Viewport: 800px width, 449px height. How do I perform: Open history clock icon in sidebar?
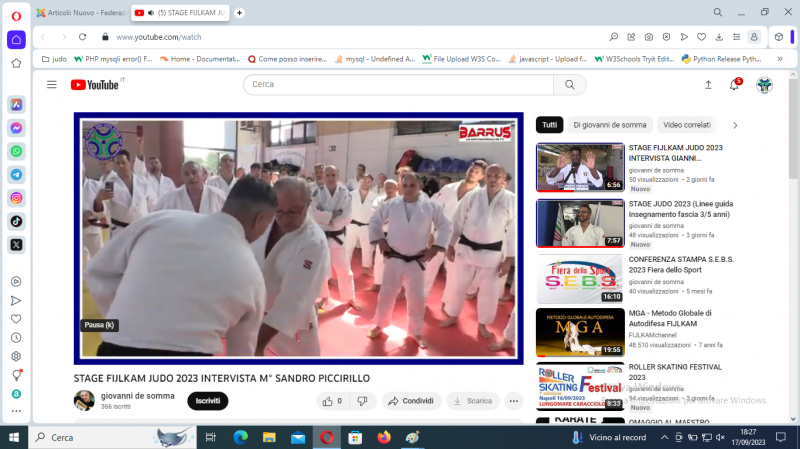click(x=16, y=338)
